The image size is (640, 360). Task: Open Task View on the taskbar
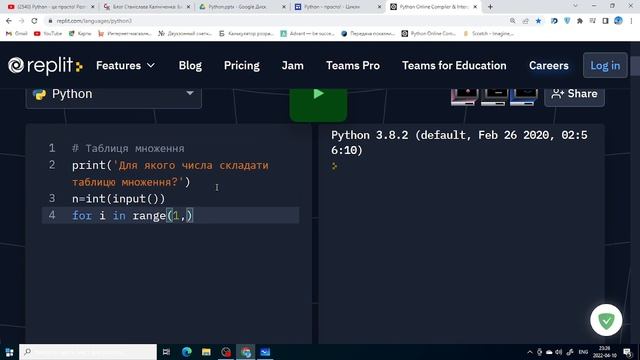pos(166,352)
